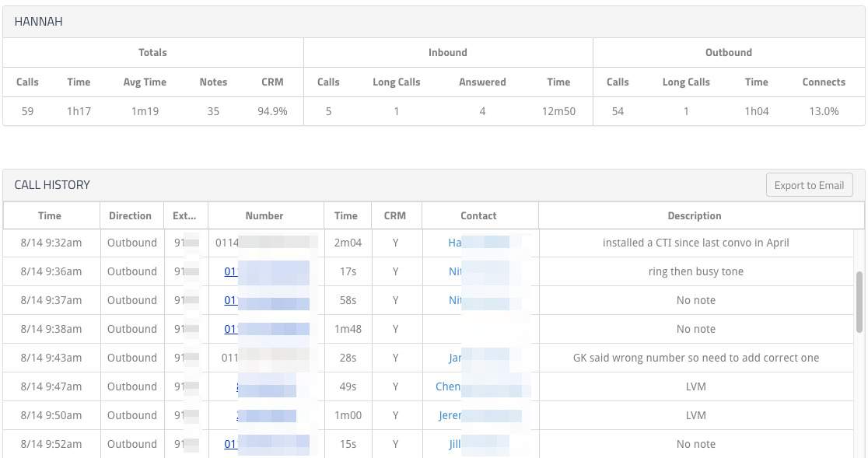Click the 28s call duration
The image size is (868, 458).
tap(348, 358)
